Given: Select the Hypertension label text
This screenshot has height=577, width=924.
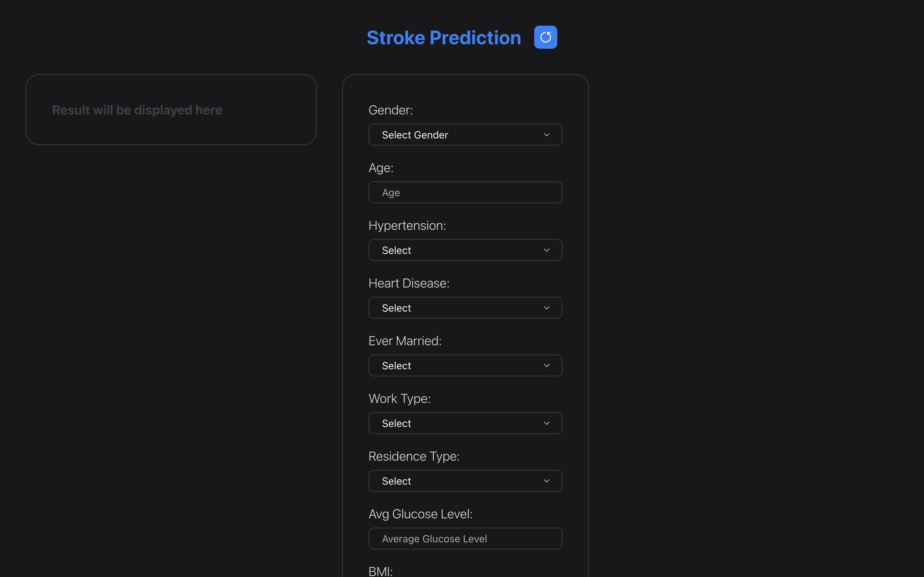Looking at the screenshot, I should pyautogui.click(x=407, y=226).
